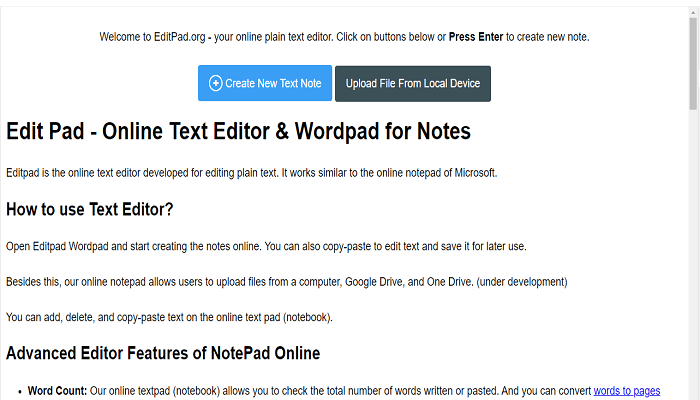Click the How to use Text Editor? heading
700x400 pixels.
[89, 209]
